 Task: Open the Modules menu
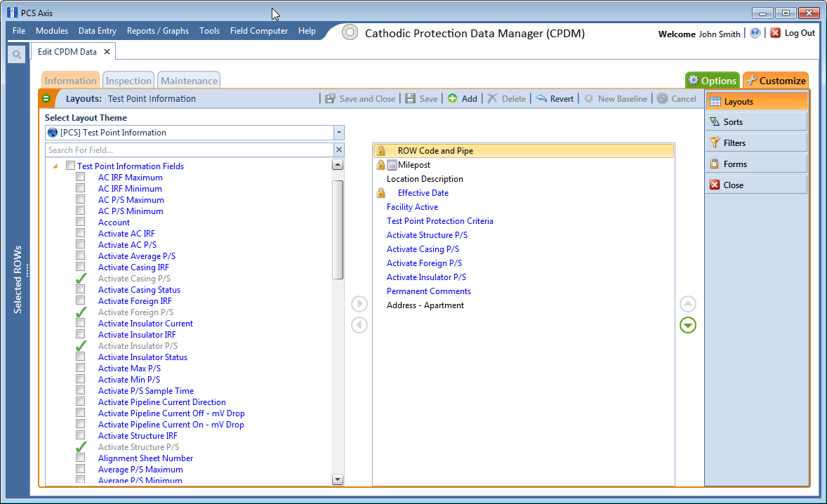point(52,31)
